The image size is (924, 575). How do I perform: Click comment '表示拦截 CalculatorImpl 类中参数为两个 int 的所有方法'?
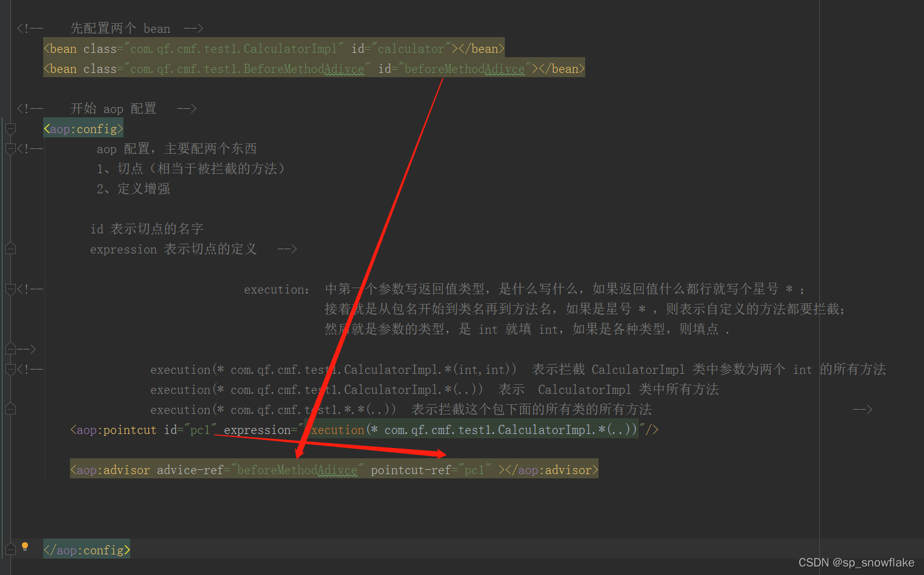709,370
